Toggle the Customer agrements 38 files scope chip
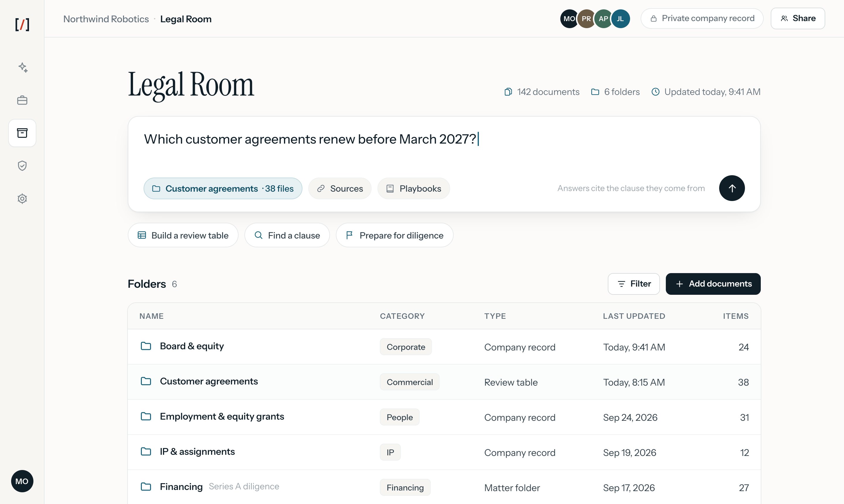The image size is (844, 504). click(x=223, y=188)
